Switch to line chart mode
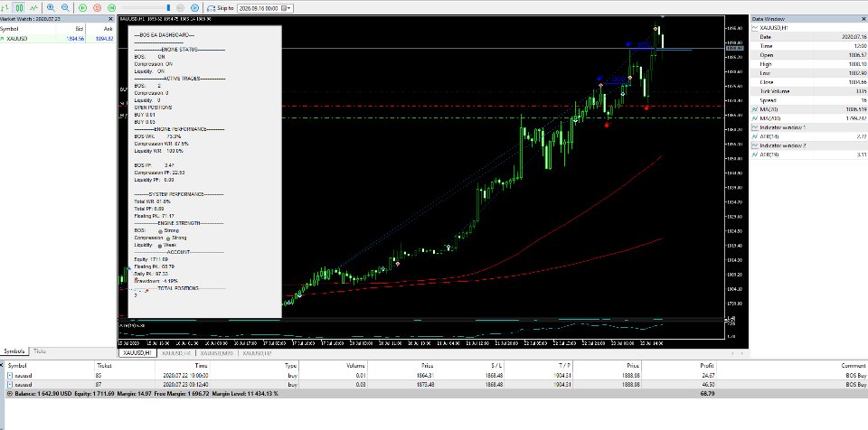This screenshot has width=868, height=430. click(34, 8)
